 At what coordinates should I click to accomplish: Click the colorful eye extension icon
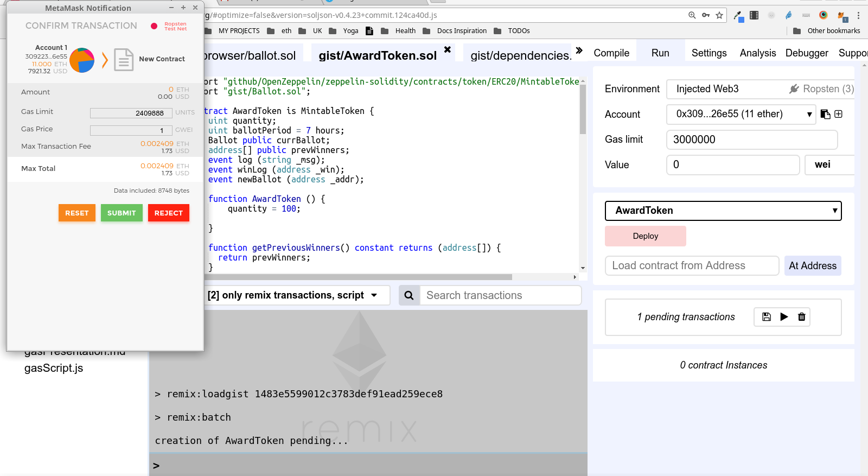click(824, 15)
